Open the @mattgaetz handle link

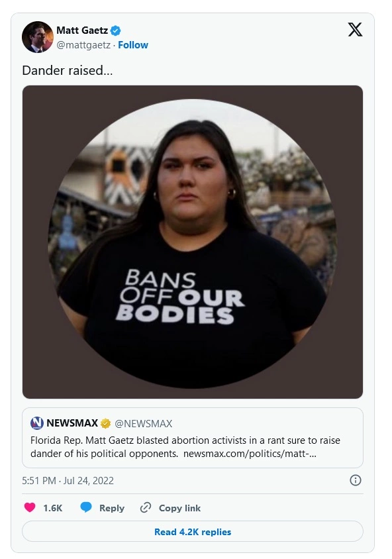[x=83, y=45]
